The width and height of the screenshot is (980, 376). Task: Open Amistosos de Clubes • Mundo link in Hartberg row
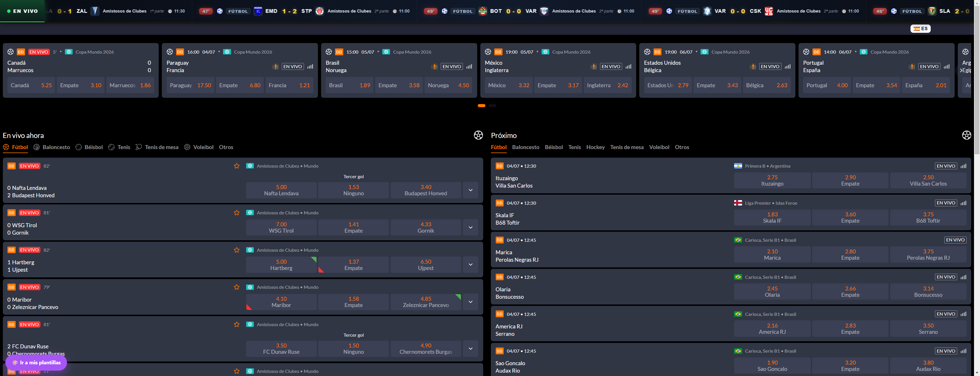[x=288, y=250]
